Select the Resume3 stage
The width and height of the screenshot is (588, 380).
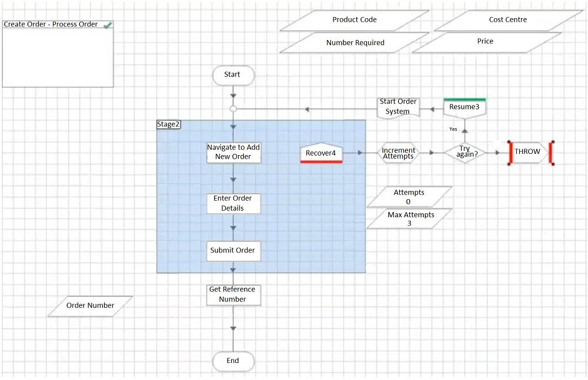coord(465,108)
